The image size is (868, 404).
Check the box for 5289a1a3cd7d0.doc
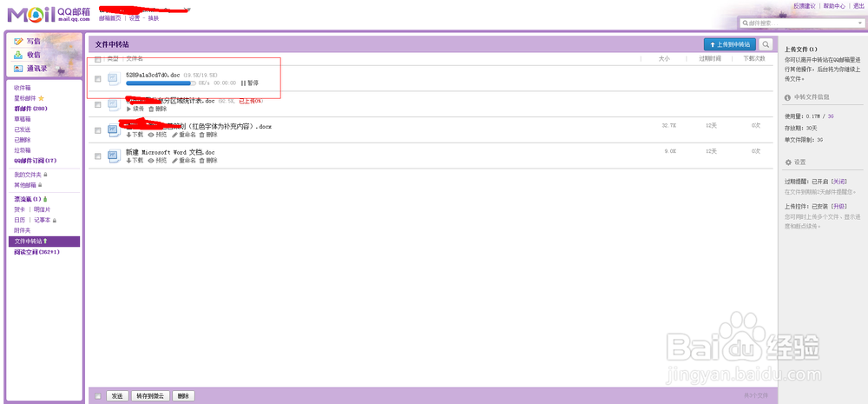[x=98, y=79]
